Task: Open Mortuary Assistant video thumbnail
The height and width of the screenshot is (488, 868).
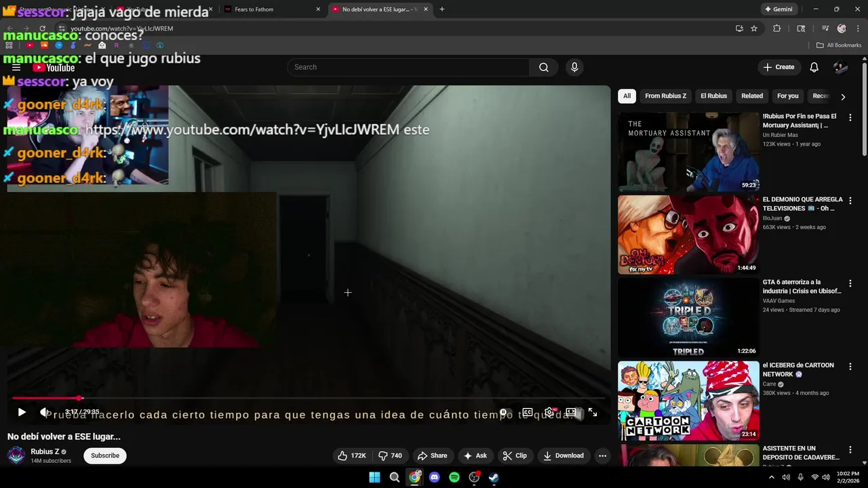Action: [688, 152]
